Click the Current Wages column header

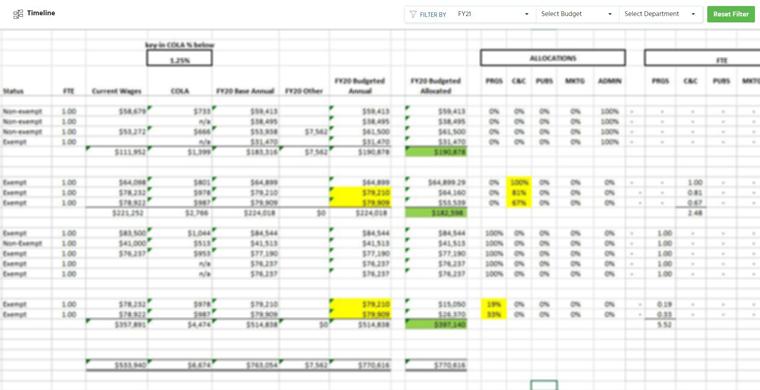pos(116,91)
